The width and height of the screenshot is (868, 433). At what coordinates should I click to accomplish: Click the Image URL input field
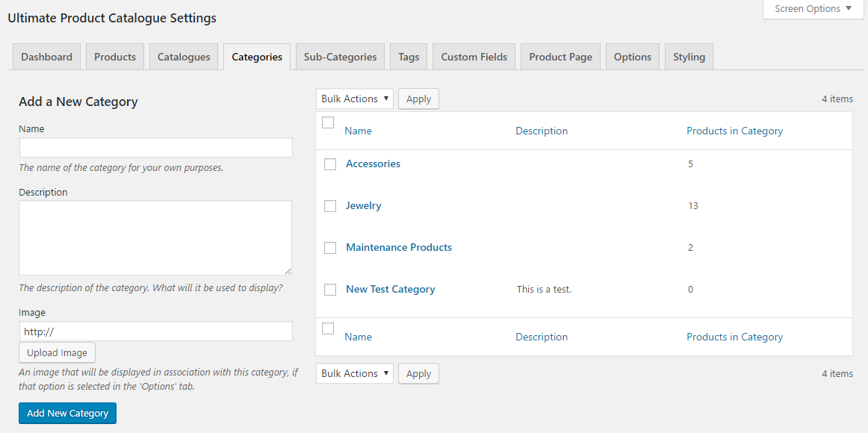pos(155,331)
